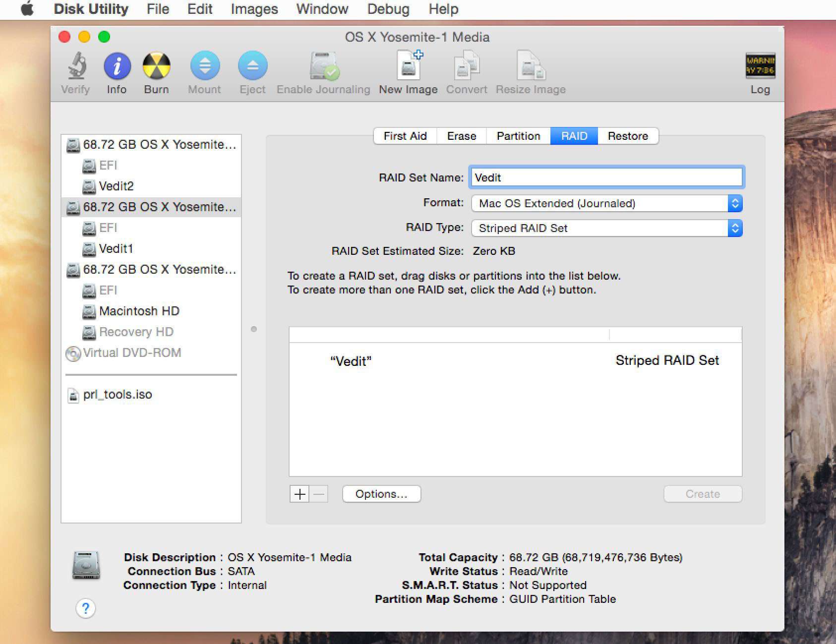This screenshot has width=836, height=644.
Task: Select the EFI partition above Macintosh HD
Action: point(151,291)
